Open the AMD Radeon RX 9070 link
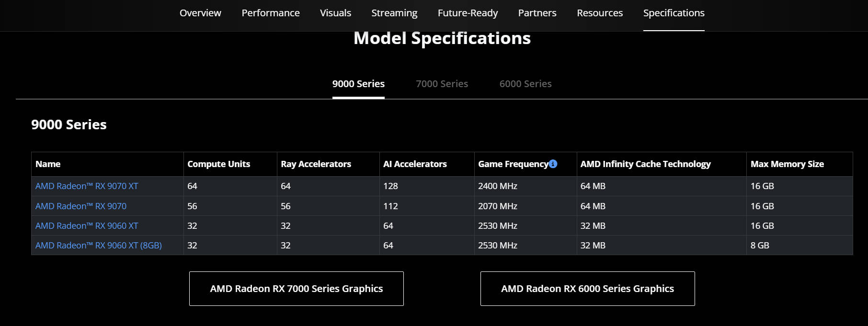The height and width of the screenshot is (326, 868). [81, 206]
